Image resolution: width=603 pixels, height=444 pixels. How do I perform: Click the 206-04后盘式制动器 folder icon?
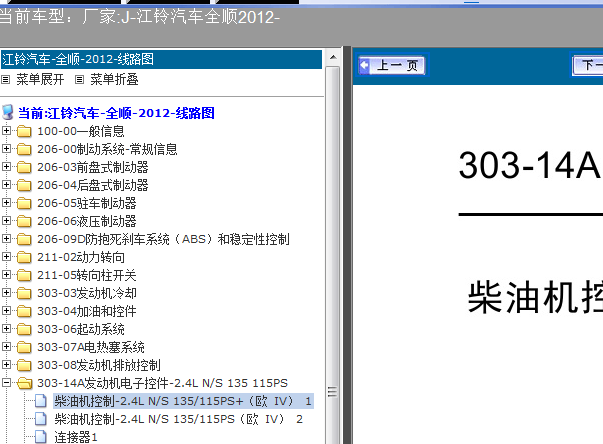(24, 185)
